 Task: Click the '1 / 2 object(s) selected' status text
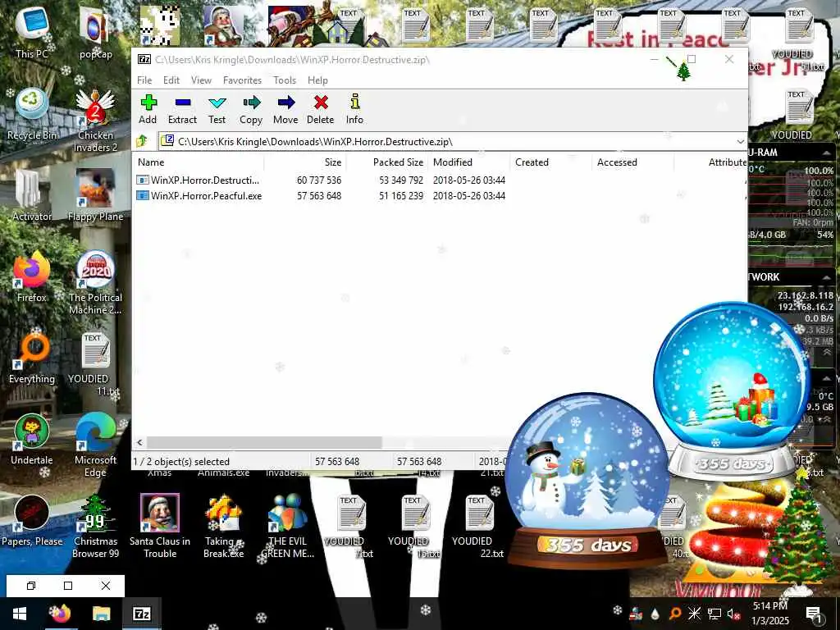(x=181, y=462)
